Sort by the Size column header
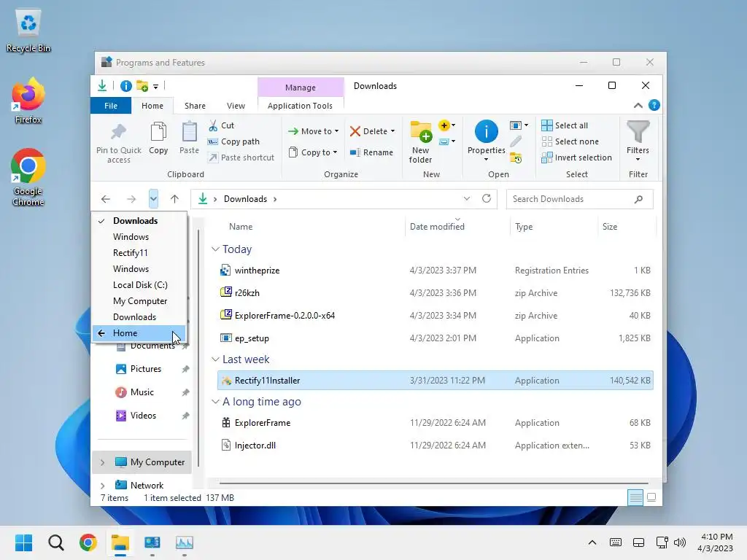Screen dimensions: 747x560 tap(627, 227)
